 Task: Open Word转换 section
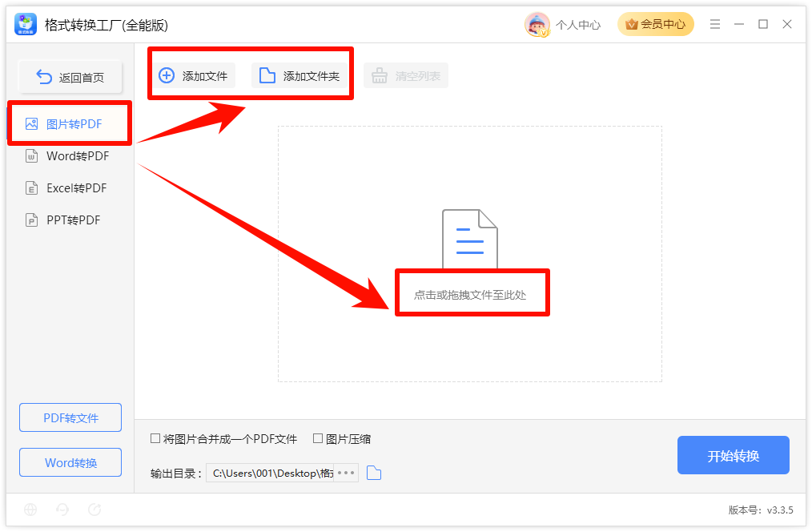coord(70,462)
